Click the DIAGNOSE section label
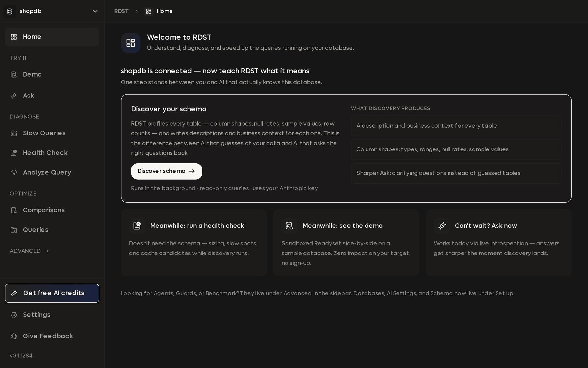588x368 pixels. click(x=24, y=117)
